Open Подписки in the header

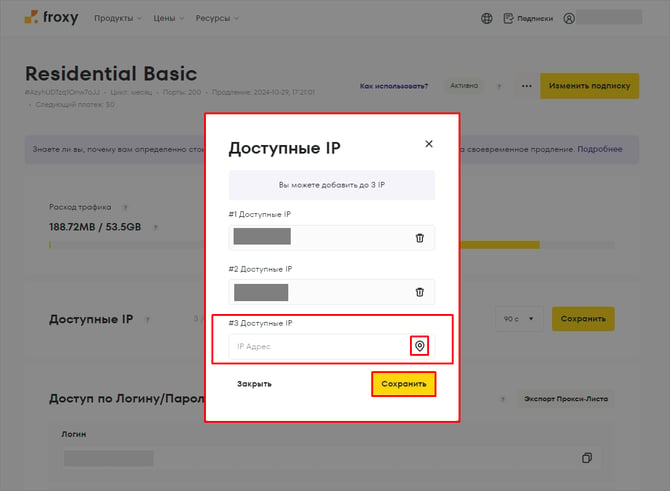528,18
